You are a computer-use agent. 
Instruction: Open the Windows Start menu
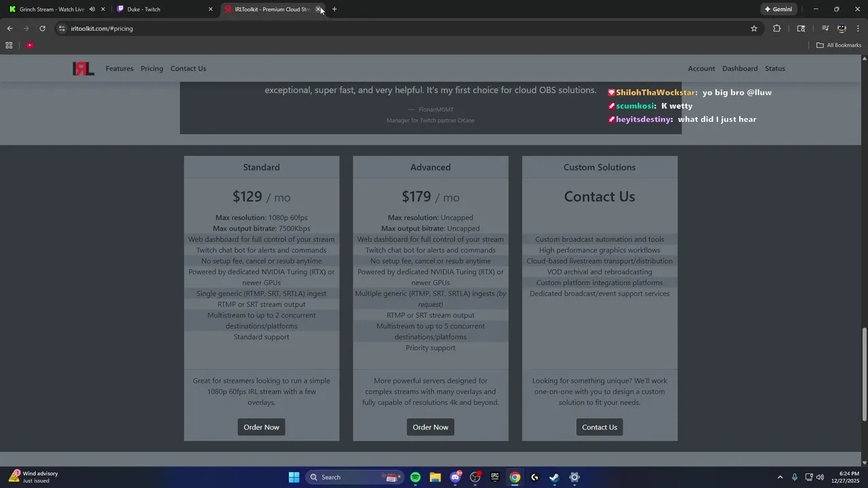click(x=294, y=477)
